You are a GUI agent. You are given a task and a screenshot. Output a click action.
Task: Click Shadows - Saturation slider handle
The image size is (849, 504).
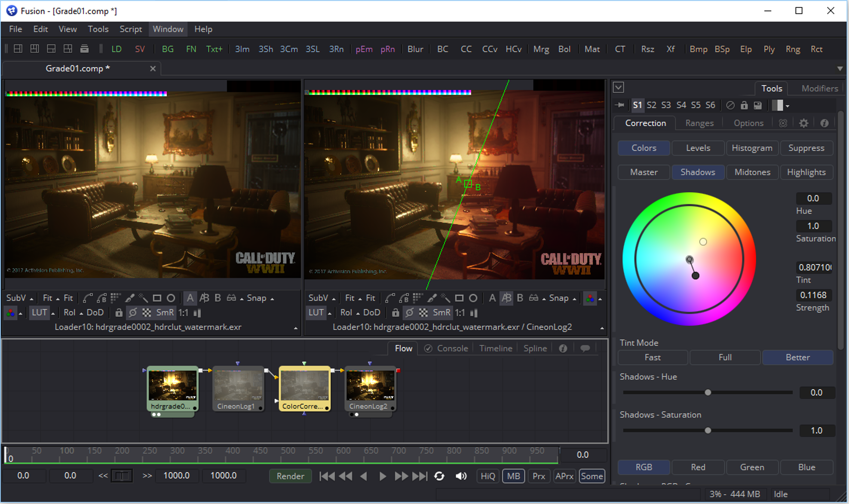(708, 431)
